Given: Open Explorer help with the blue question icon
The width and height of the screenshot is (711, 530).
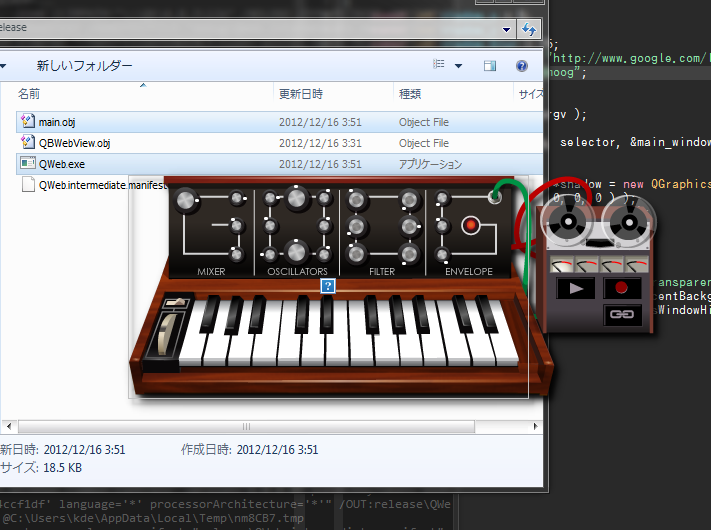Looking at the screenshot, I should click(x=522, y=66).
